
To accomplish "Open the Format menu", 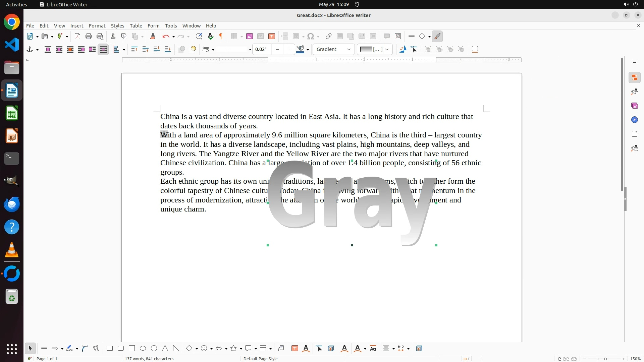I will pyautogui.click(x=97, y=26).
